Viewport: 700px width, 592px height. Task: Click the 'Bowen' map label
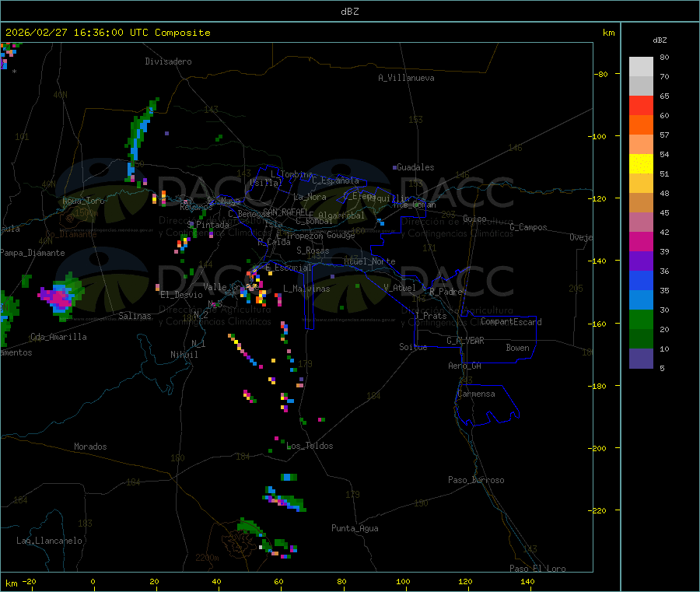517,348
